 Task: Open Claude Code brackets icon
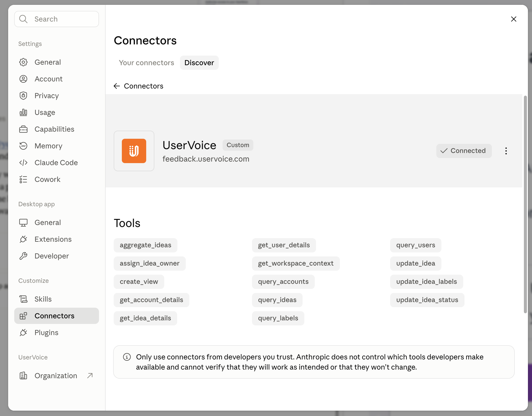click(x=23, y=163)
